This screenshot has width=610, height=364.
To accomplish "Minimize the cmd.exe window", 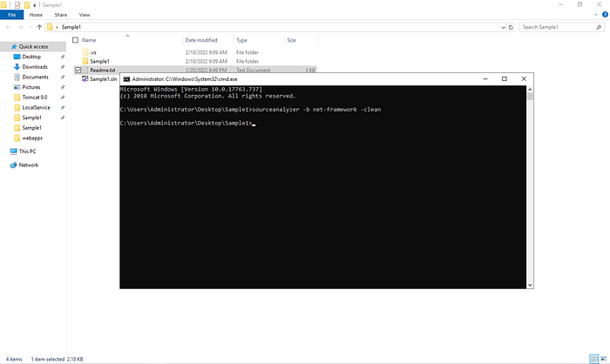I will (x=485, y=79).
